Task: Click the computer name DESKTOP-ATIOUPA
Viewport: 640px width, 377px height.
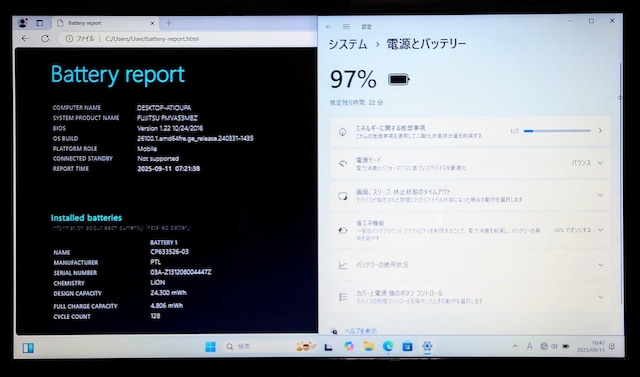Action: pyautogui.click(x=164, y=108)
